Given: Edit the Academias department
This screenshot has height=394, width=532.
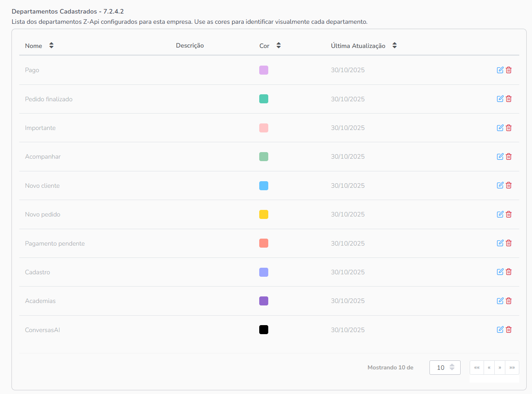Looking at the screenshot, I should click(x=500, y=301).
